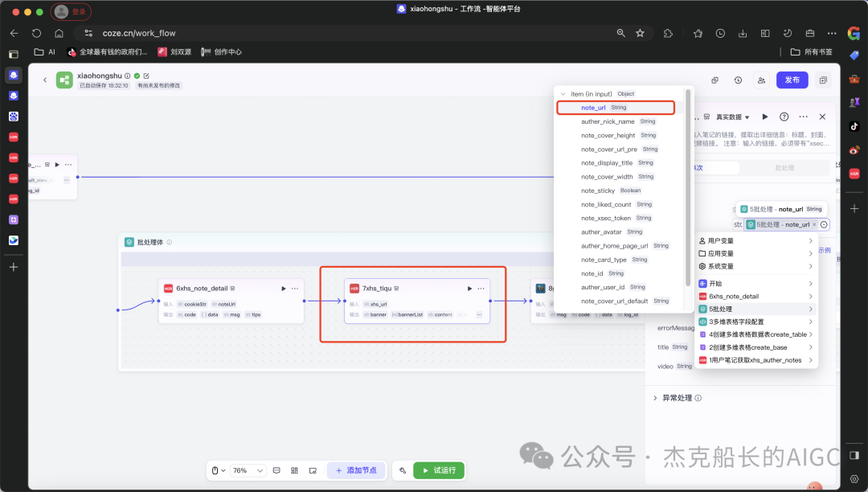
Task: Reload the coze.cn page
Action: (36, 33)
